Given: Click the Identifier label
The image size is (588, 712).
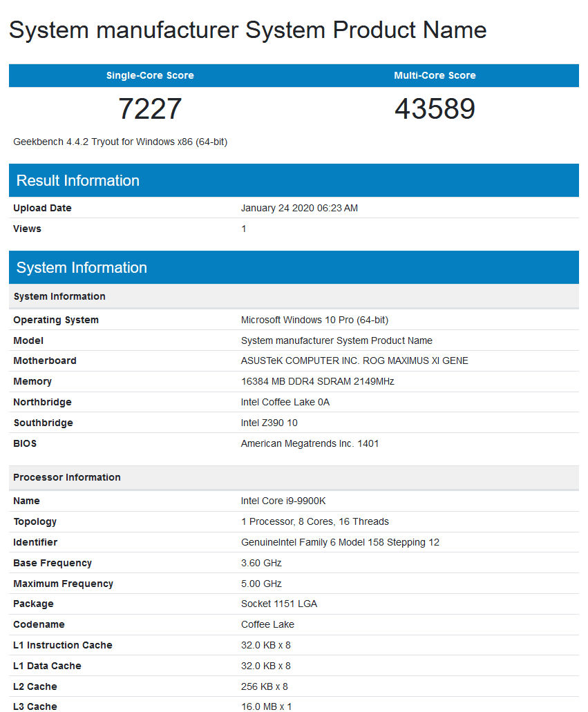Looking at the screenshot, I should pos(35,542).
